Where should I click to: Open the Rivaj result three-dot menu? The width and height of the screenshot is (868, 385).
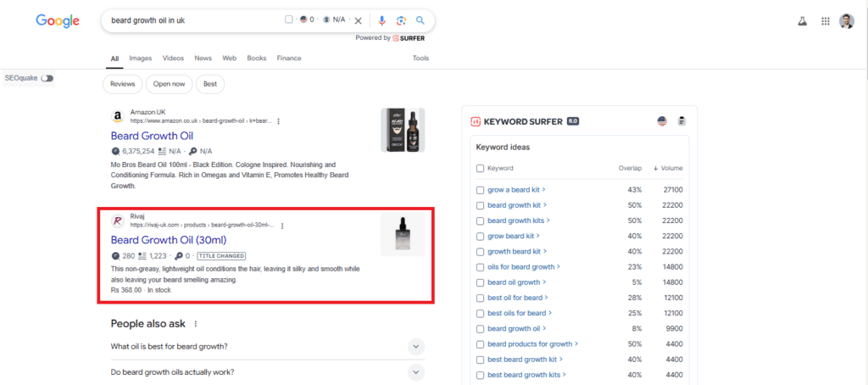tap(282, 226)
